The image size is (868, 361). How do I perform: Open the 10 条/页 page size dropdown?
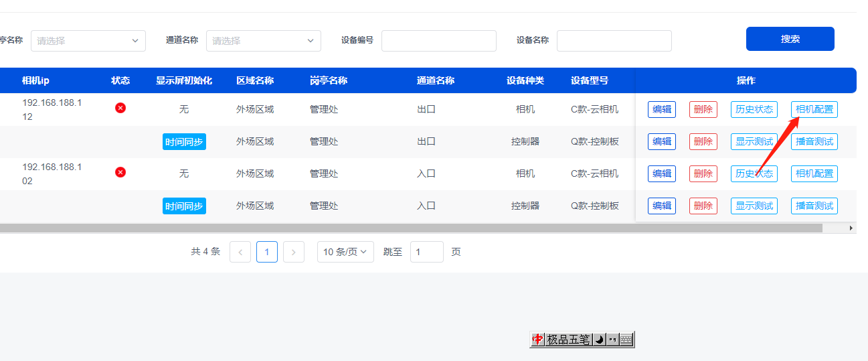pos(345,252)
